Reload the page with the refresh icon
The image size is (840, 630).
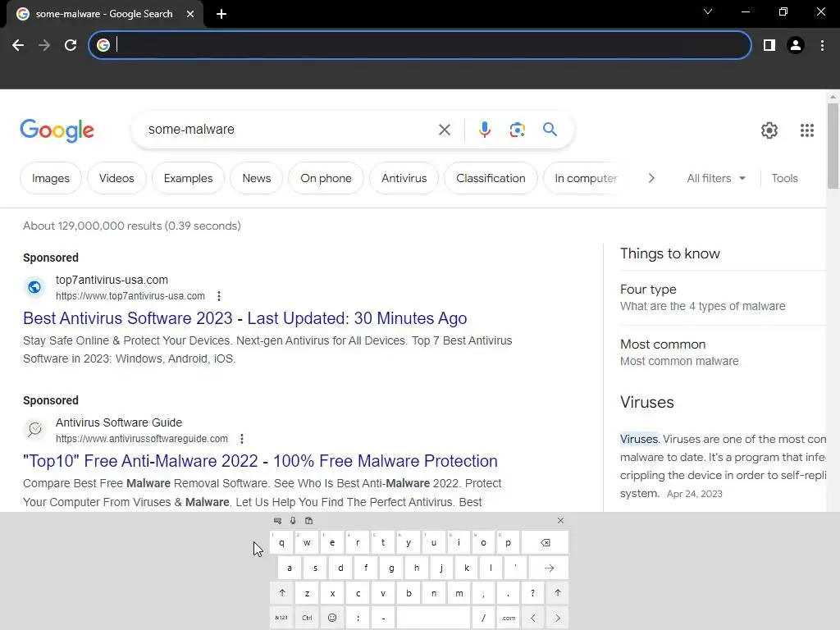pyautogui.click(x=71, y=45)
